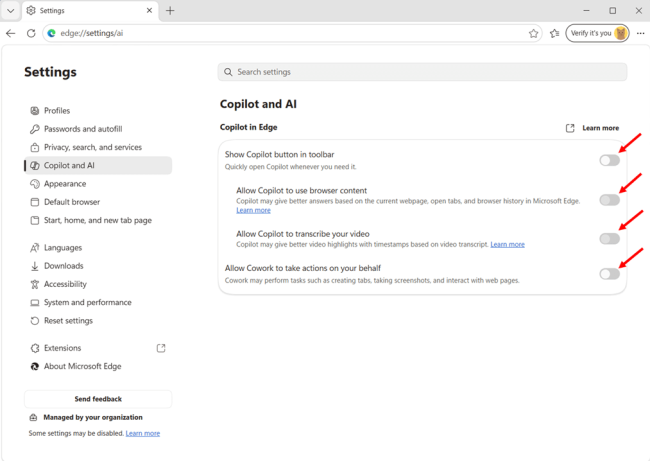Open Extensions from the sidebar

98,348
